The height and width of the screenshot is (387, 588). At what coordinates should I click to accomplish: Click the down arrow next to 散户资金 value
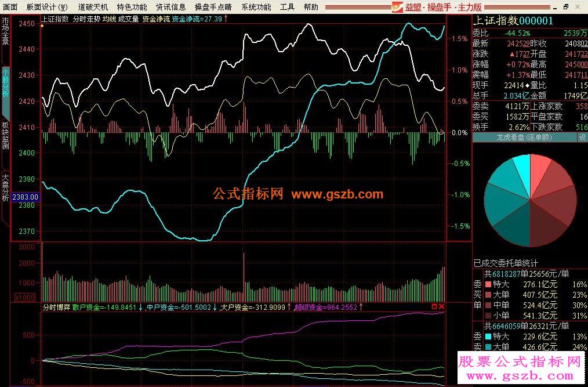coord(141,308)
